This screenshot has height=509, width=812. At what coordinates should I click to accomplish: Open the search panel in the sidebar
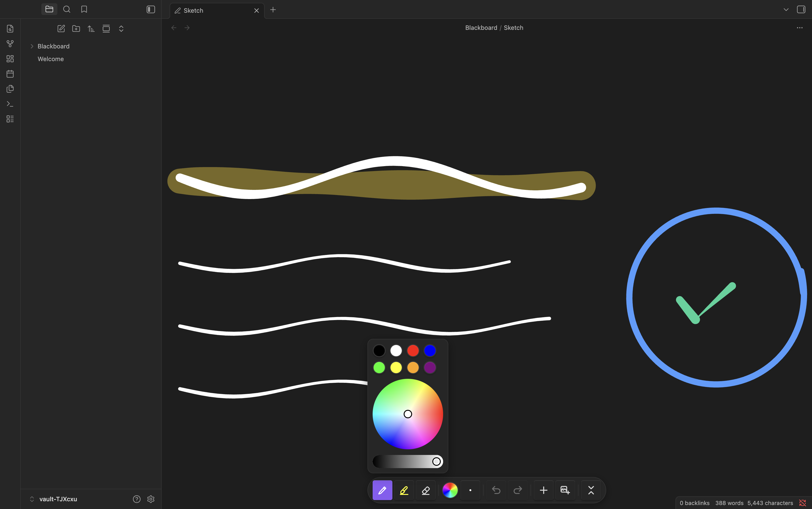point(67,9)
